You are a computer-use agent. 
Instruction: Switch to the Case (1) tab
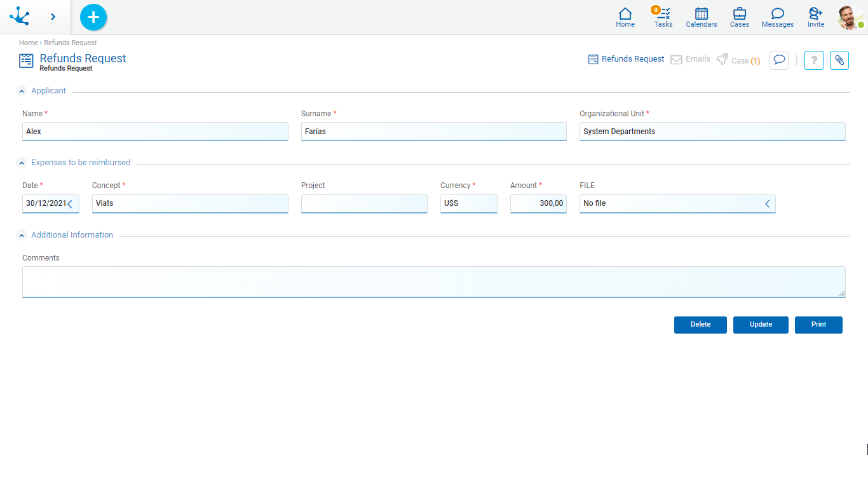738,60
